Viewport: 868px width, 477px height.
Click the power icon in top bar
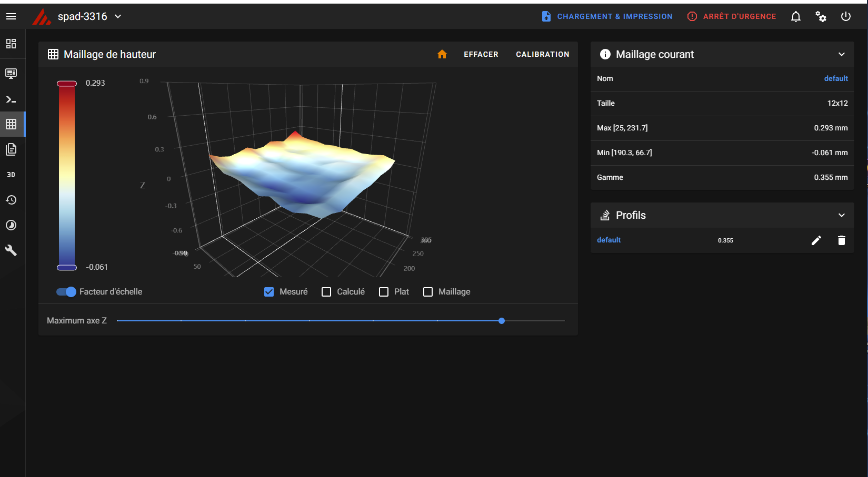[845, 16]
